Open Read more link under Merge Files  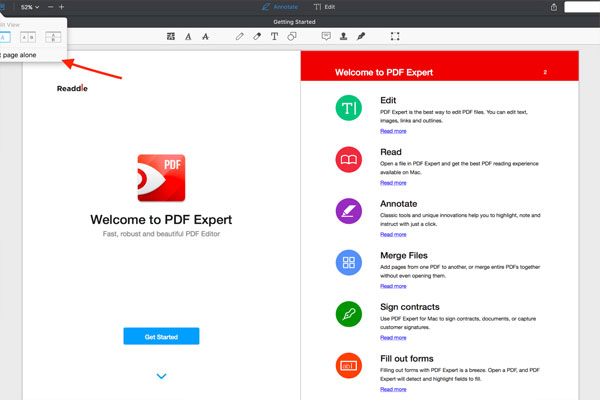click(393, 286)
